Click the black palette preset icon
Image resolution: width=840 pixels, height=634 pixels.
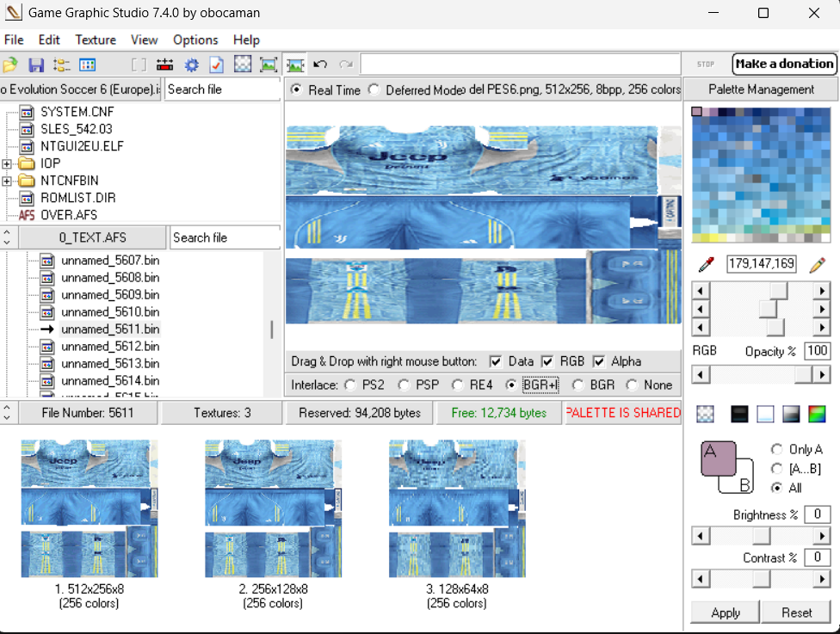(739, 414)
